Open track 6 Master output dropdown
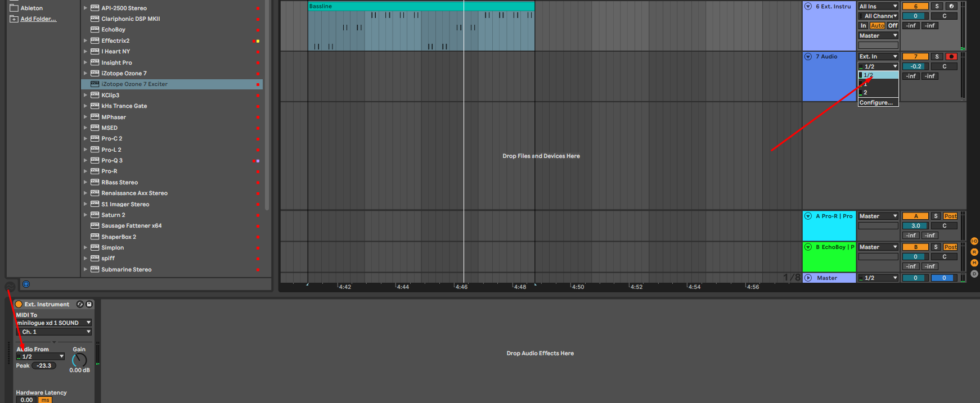The image size is (980, 403). [x=878, y=36]
